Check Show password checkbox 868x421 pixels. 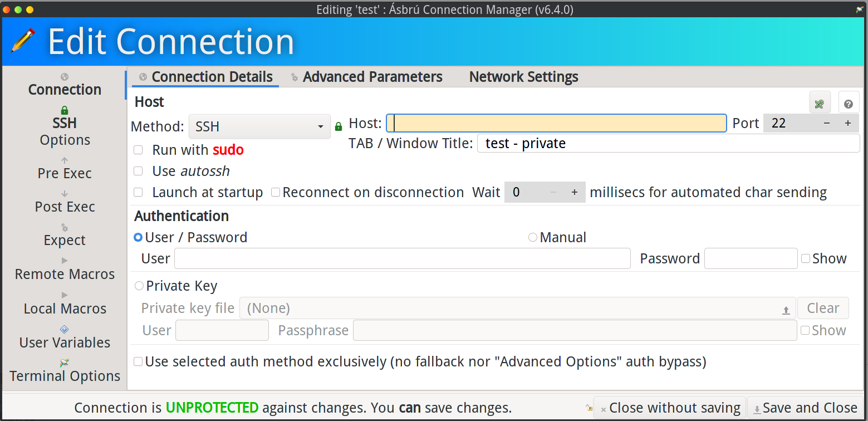pyautogui.click(x=806, y=258)
